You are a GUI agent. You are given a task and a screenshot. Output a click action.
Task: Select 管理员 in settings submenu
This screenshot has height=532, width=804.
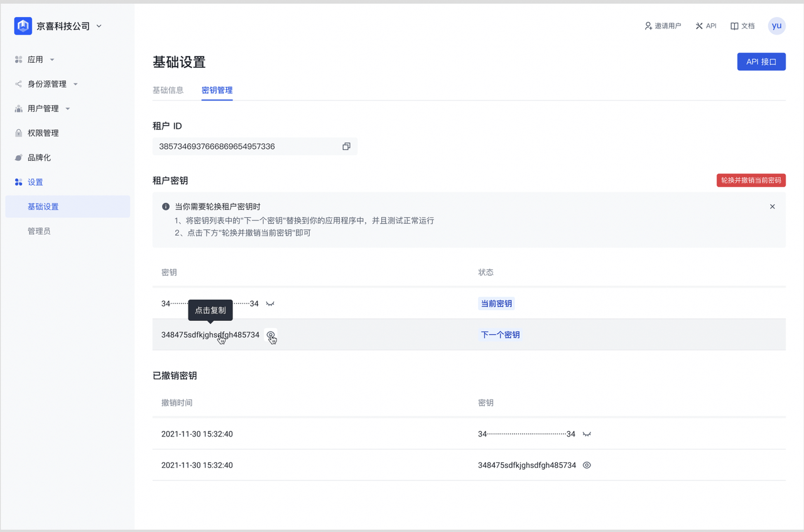click(x=39, y=231)
